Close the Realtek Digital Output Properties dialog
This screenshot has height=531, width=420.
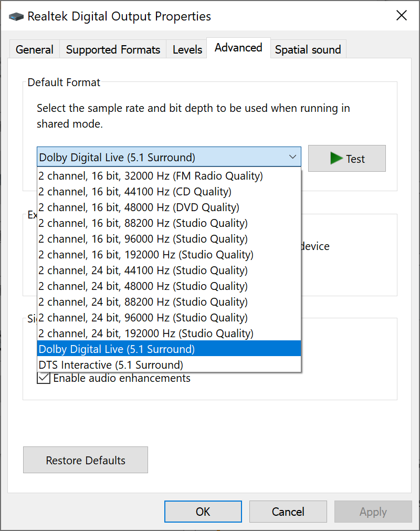tap(402, 16)
